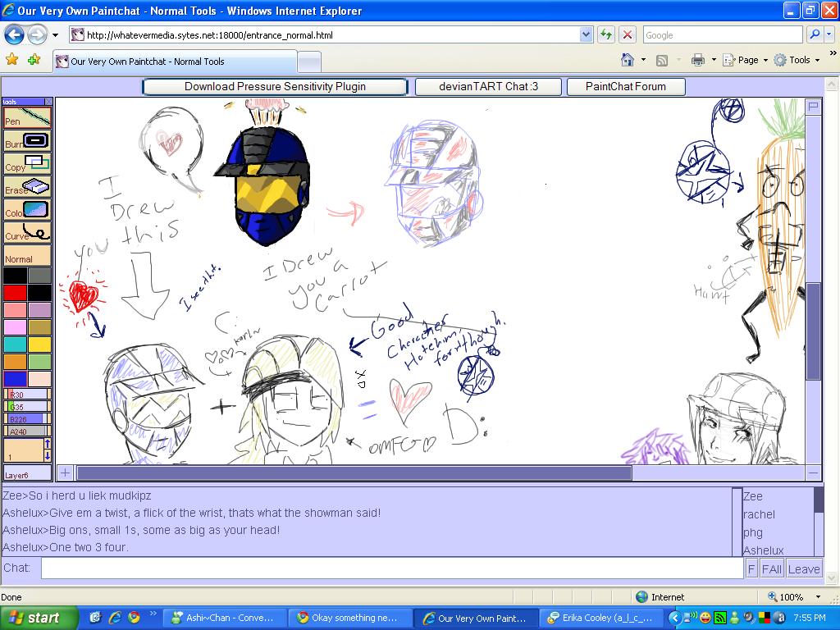Toggle the FAll chat option

pos(771,568)
